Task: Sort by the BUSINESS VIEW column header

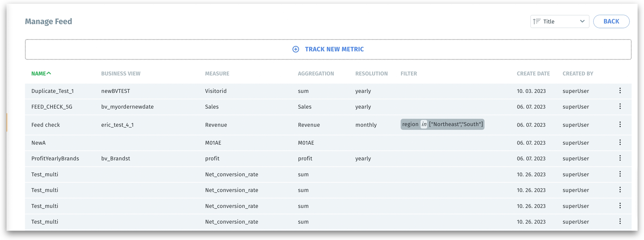Action: click(121, 74)
